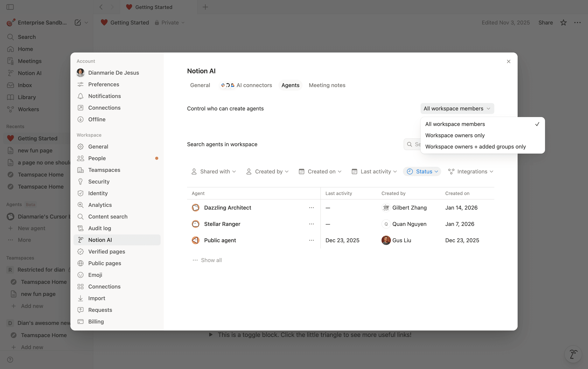The width and height of the screenshot is (588, 369).
Task: Select Workspace owners + added groups only
Action: (x=475, y=146)
